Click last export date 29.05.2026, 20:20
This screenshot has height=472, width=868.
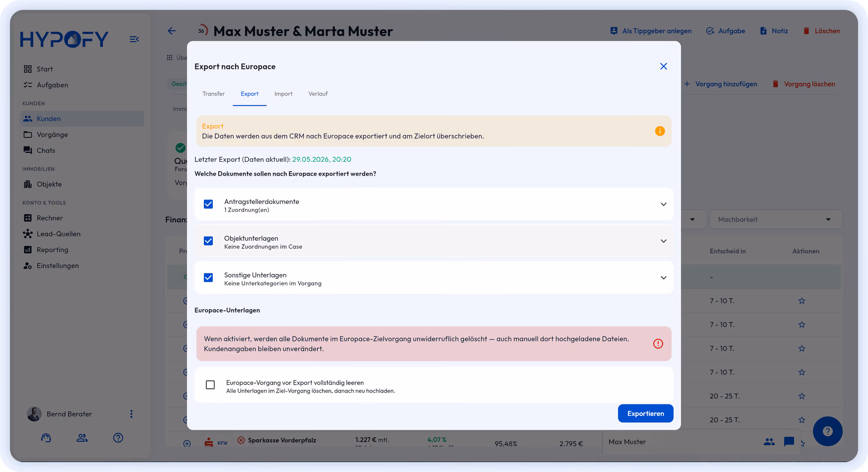[x=321, y=159]
